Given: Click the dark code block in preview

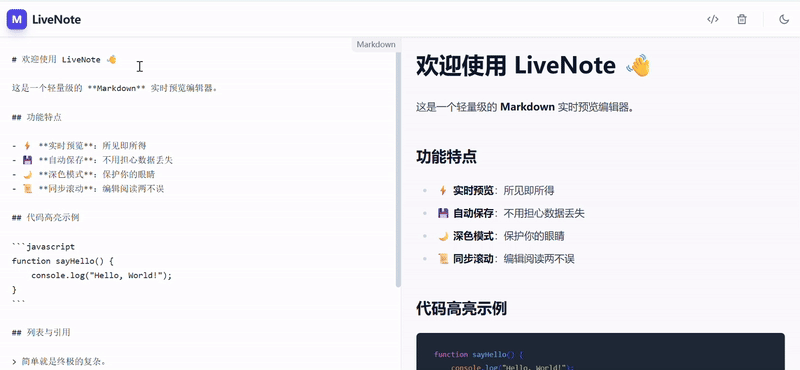Looking at the screenshot, I should [x=601, y=352].
